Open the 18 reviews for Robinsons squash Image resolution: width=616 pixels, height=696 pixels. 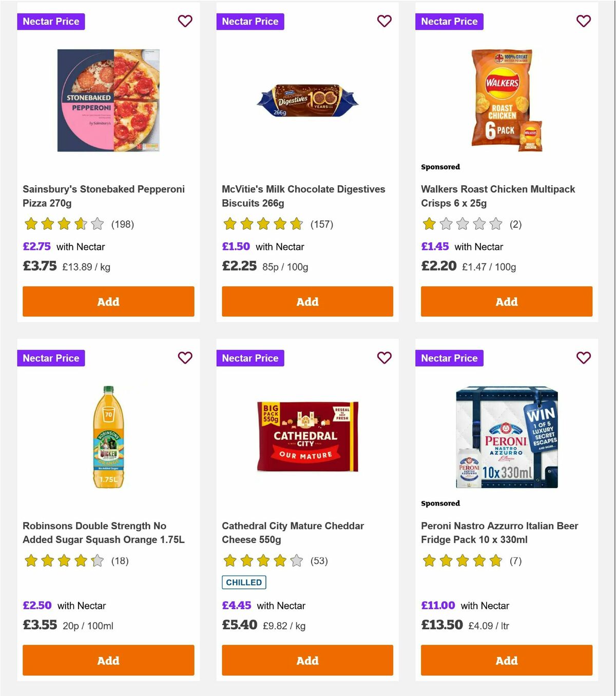tap(119, 561)
